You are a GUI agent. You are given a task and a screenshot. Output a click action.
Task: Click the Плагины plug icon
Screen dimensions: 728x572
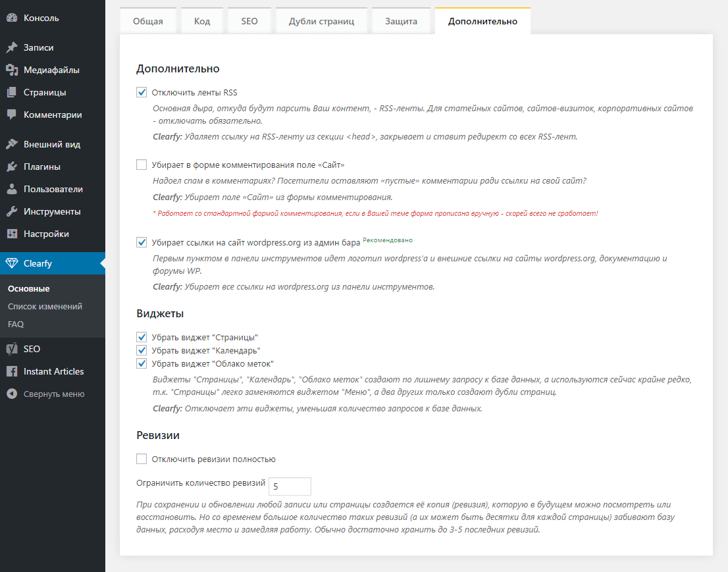click(12, 167)
